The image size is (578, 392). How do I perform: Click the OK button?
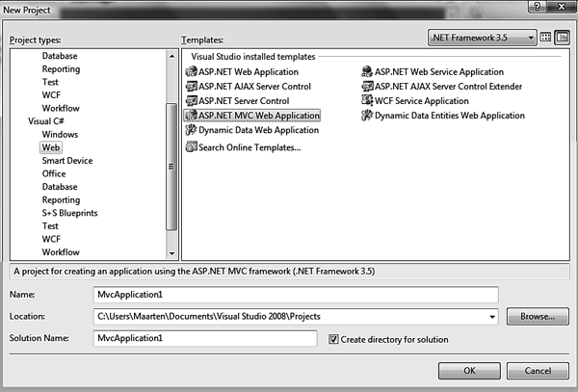[x=469, y=371]
